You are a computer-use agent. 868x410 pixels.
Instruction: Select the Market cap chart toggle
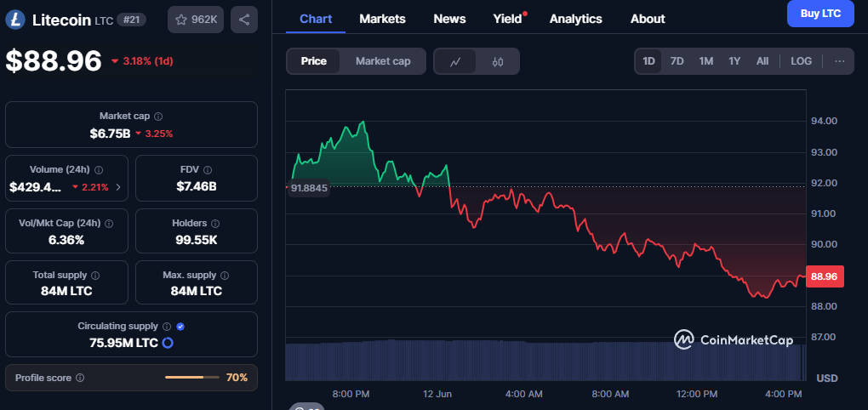click(383, 61)
